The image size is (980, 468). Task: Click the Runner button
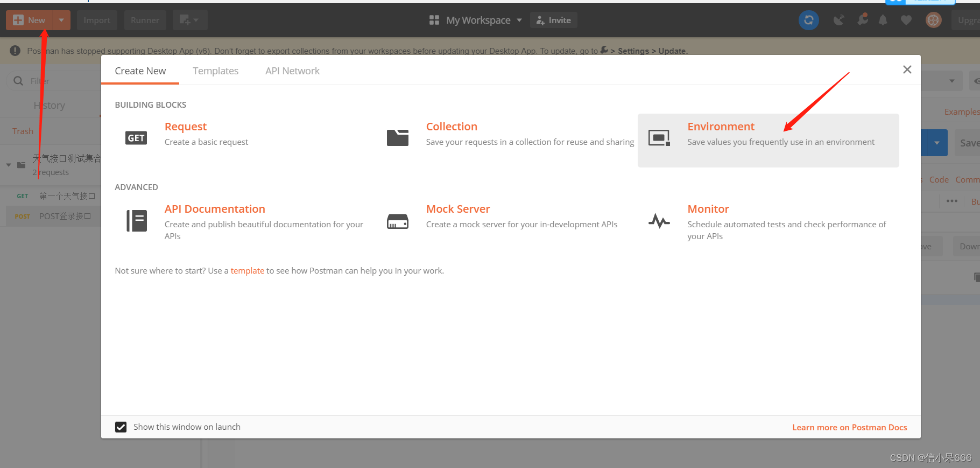click(145, 20)
